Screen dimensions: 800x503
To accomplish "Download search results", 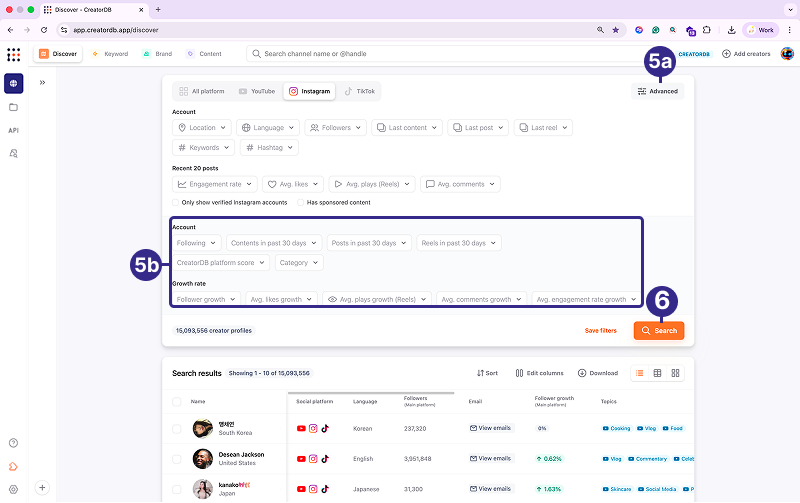I will tap(597, 373).
